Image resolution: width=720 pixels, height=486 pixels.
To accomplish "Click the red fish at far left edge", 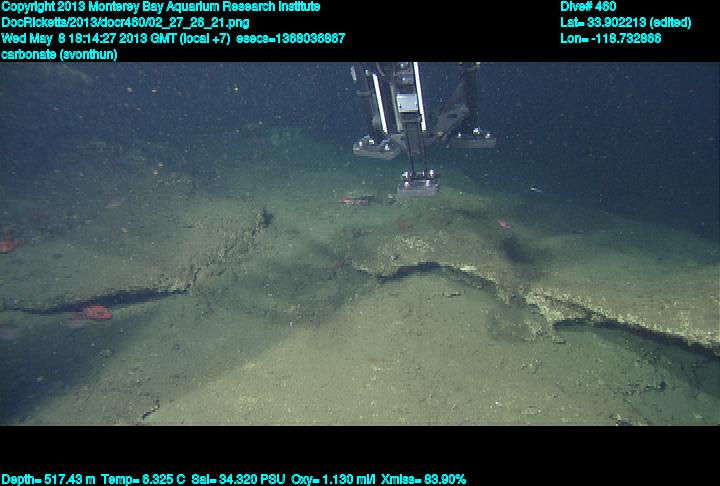I will 8,244.
